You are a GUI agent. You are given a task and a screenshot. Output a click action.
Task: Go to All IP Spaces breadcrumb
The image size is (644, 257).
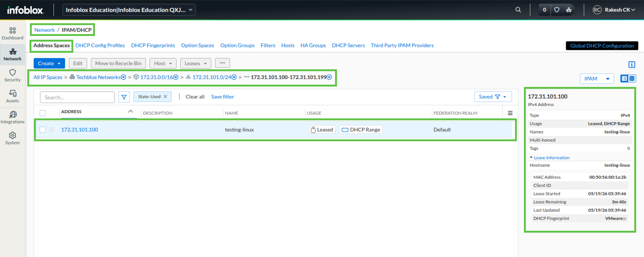[48, 77]
